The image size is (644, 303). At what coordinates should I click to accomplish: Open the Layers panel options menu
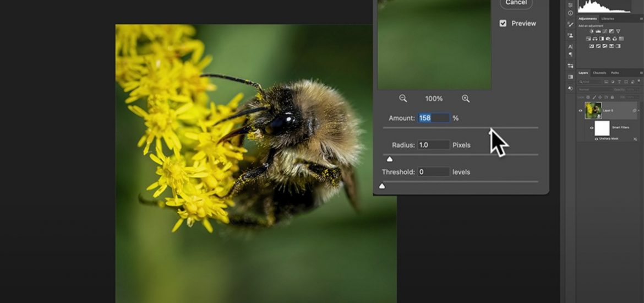pos(641,73)
